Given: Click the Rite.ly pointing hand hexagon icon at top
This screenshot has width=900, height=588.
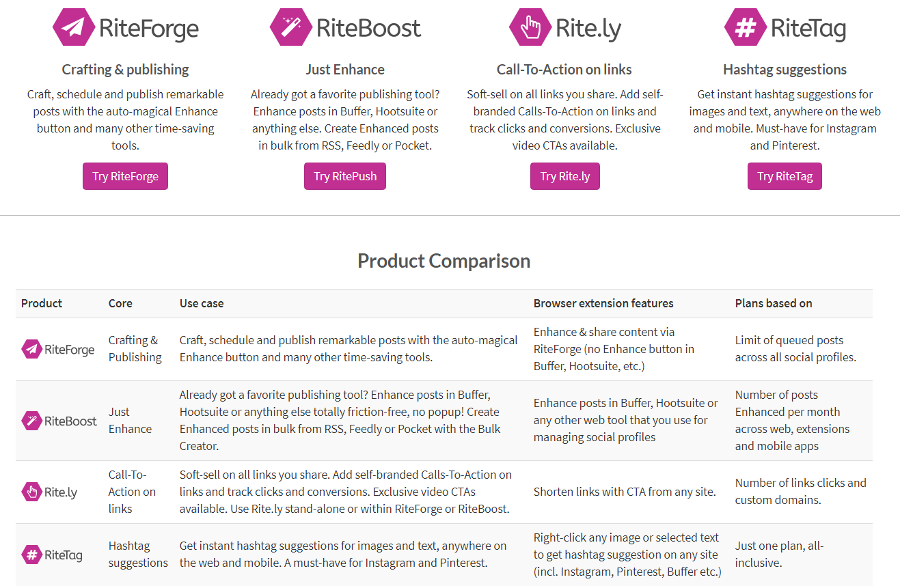Looking at the screenshot, I should pos(530,27).
